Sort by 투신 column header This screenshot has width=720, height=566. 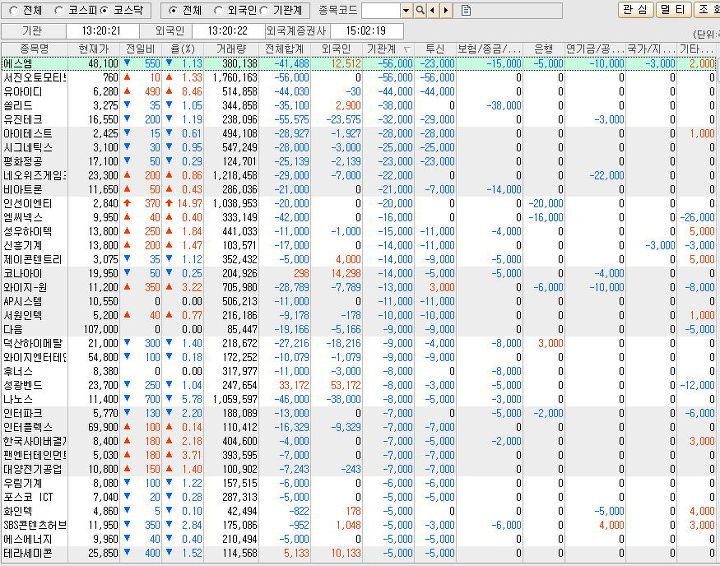click(435, 49)
